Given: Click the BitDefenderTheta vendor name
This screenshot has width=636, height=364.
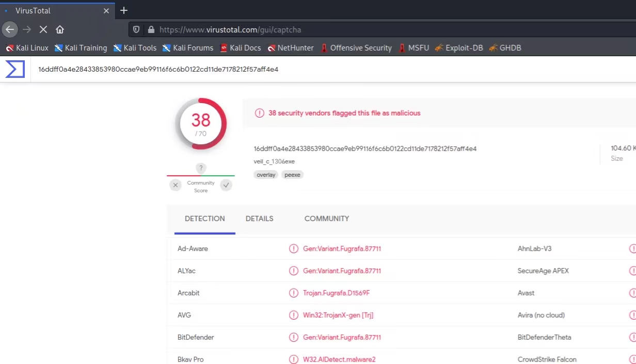Looking at the screenshot, I should [x=544, y=337].
